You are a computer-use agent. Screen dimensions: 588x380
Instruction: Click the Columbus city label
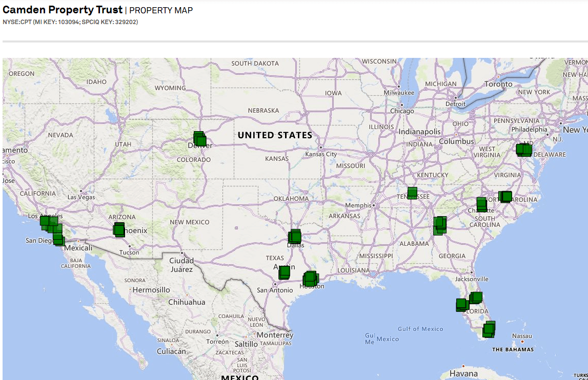point(456,141)
